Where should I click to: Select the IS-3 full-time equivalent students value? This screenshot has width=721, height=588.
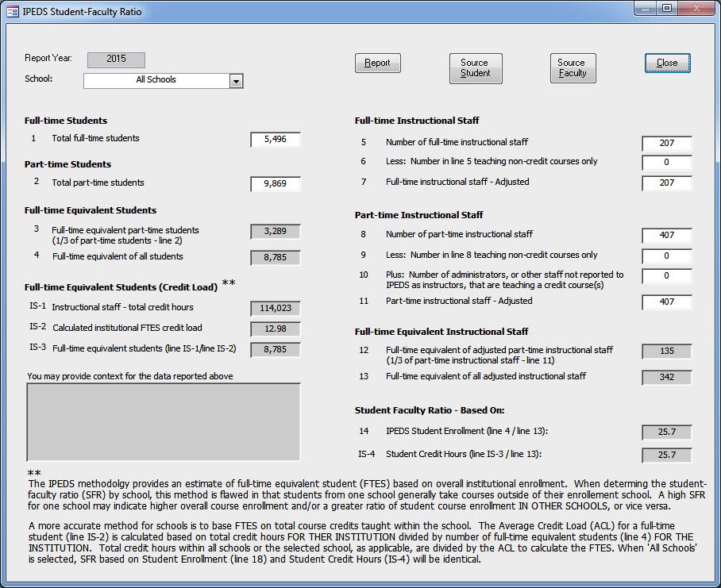click(x=275, y=350)
